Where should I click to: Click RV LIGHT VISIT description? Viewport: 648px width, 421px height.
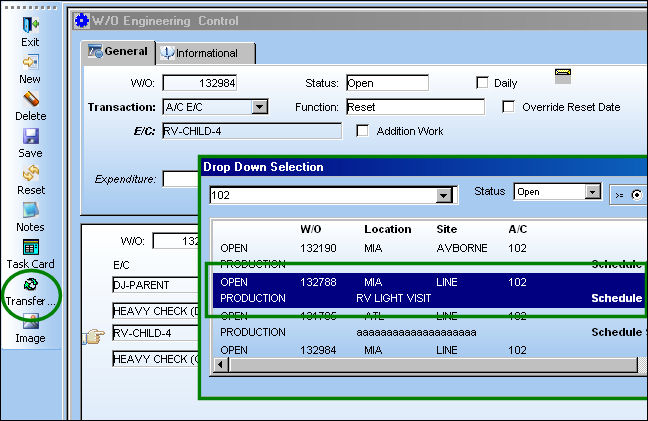click(393, 298)
